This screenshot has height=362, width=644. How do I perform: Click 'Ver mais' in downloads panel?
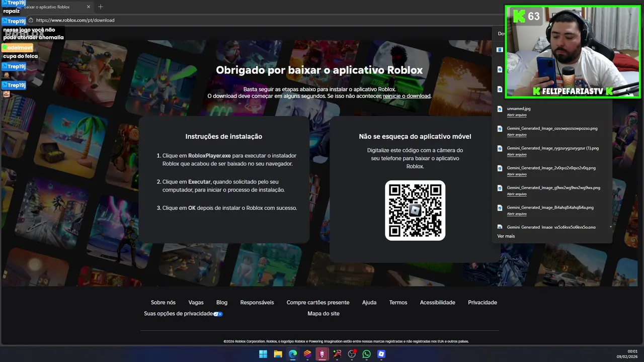(x=506, y=236)
